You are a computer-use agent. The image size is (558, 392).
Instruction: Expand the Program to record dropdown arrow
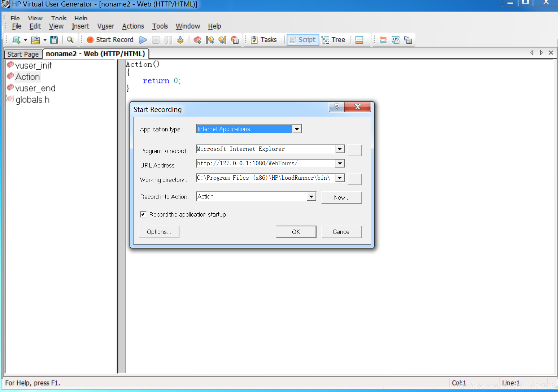[x=340, y=149]
